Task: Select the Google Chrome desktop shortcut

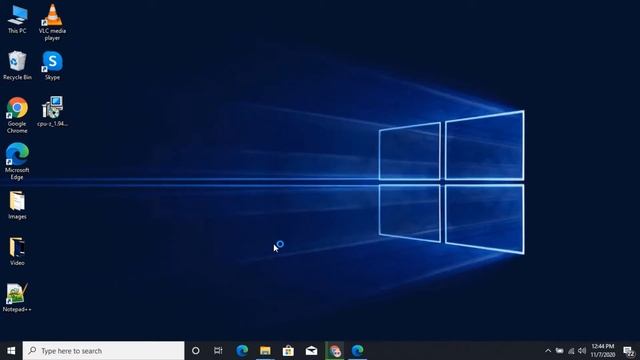Action: coord(17,115)
